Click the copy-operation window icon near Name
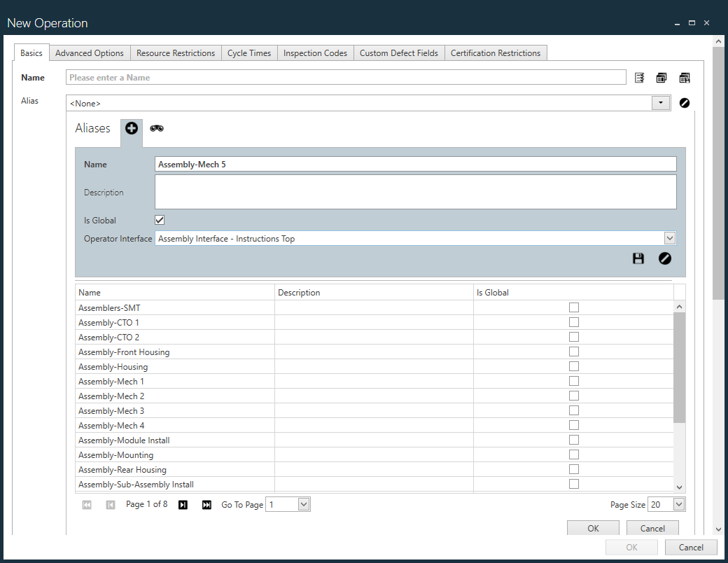The height and width of the screenshot is (563, 728). 661,77
